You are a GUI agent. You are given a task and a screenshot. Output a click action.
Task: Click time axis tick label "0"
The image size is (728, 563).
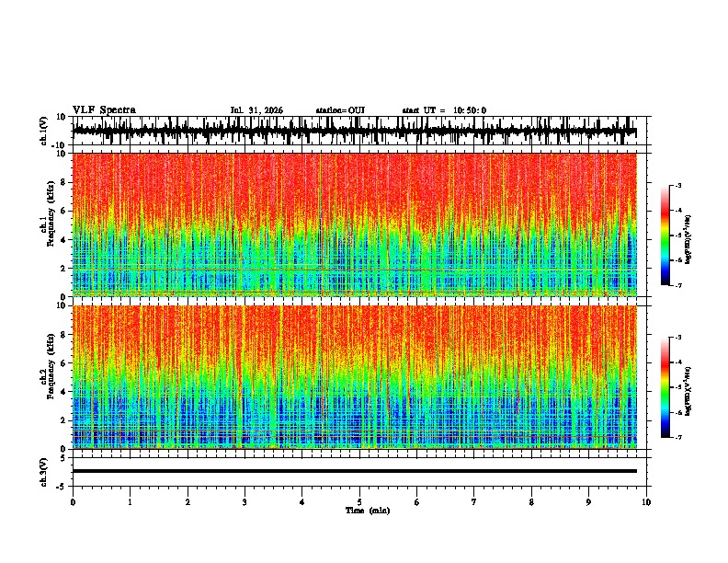[73, 502]
